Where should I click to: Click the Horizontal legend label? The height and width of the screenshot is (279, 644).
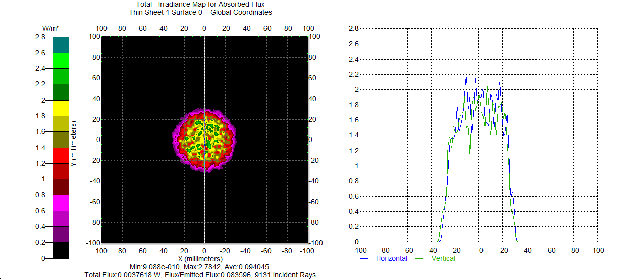point(391,258)
